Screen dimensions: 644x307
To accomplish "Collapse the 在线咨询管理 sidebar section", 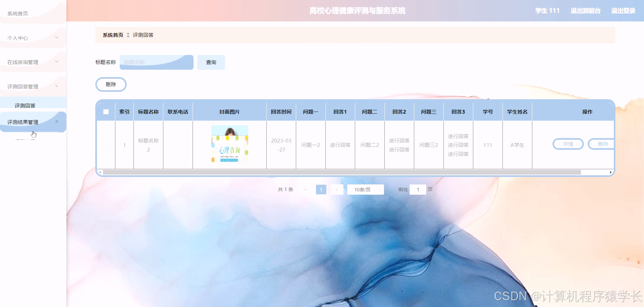I will 33,62.
